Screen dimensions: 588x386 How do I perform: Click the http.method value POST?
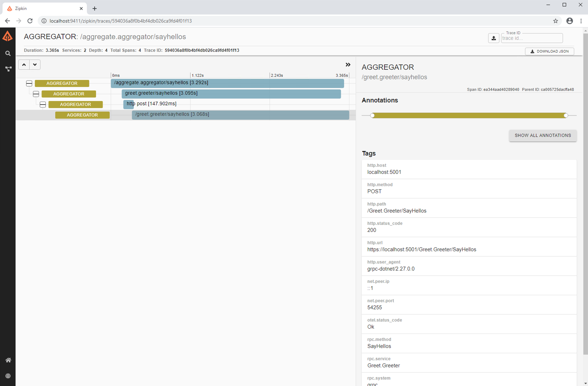(x=374, y=191)
